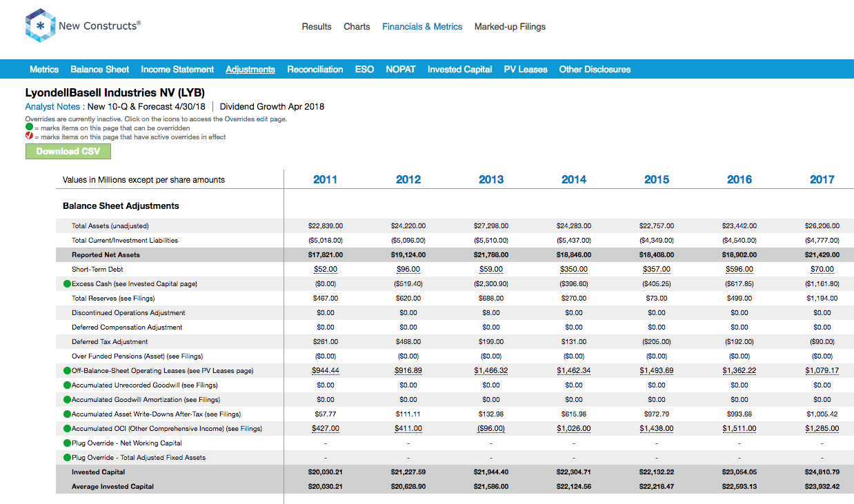This screenshot has height=504, width=854.
Task: Switch to the Invested Capital tab
Action: pos(460,70)
